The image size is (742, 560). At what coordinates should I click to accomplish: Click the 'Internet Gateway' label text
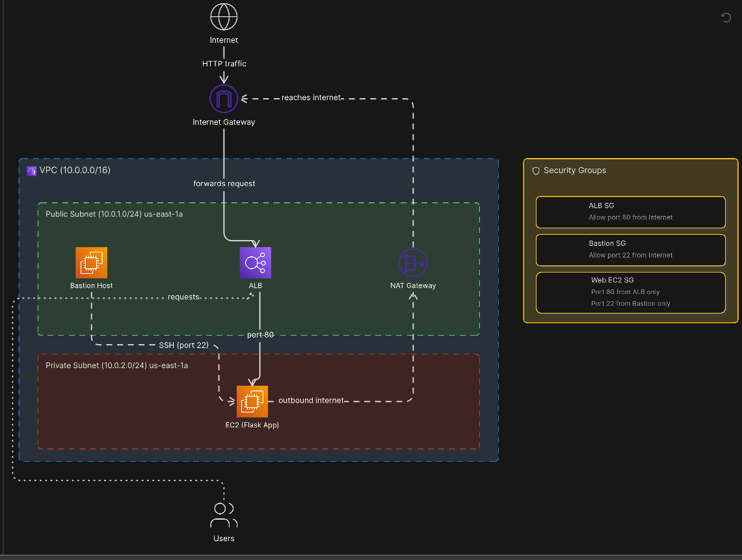(x=224, y=122)
